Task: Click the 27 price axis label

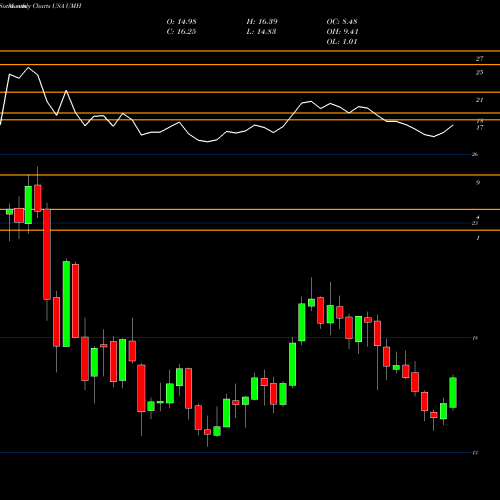Action: pos(479,59)
